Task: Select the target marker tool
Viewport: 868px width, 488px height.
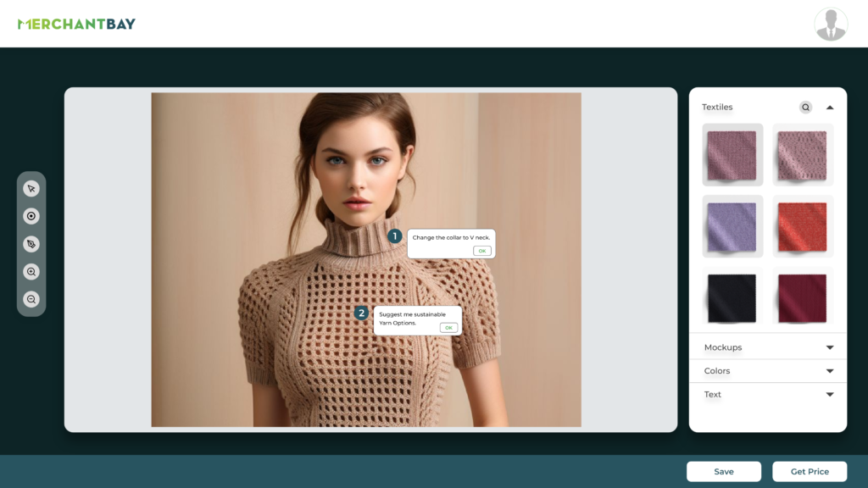Action: coord(31,216)
